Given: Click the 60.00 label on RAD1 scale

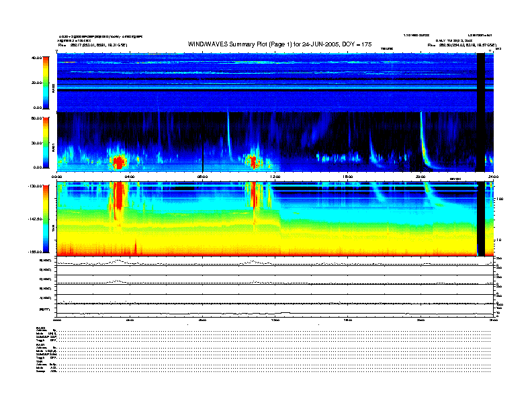Looking at the screenshot, I should pyautogui.click(x=37, y=118).
